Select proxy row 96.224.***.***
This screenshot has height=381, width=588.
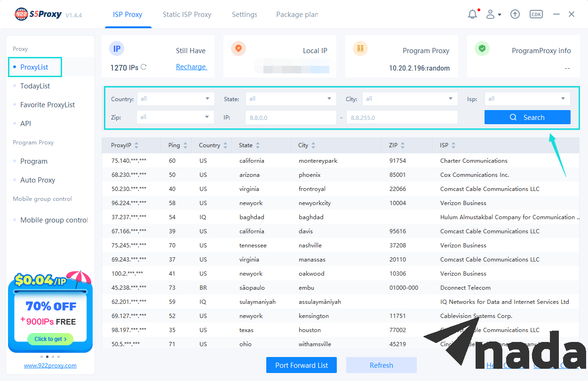click(341, 203)
